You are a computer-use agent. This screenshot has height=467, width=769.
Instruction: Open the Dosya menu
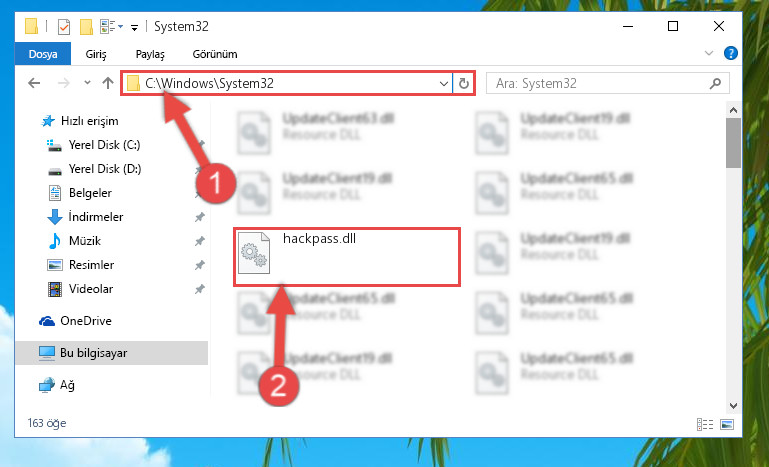tap(43, 54)
